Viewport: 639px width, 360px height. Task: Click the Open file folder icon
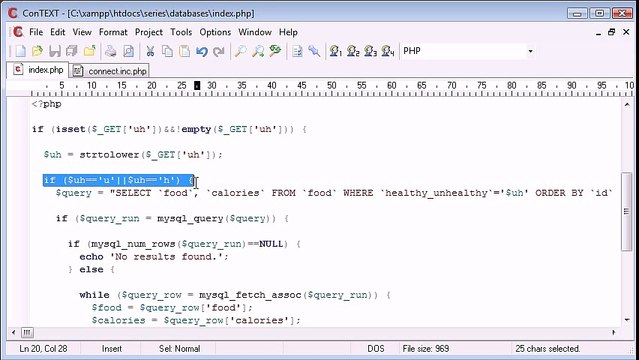tap(37, 51)
